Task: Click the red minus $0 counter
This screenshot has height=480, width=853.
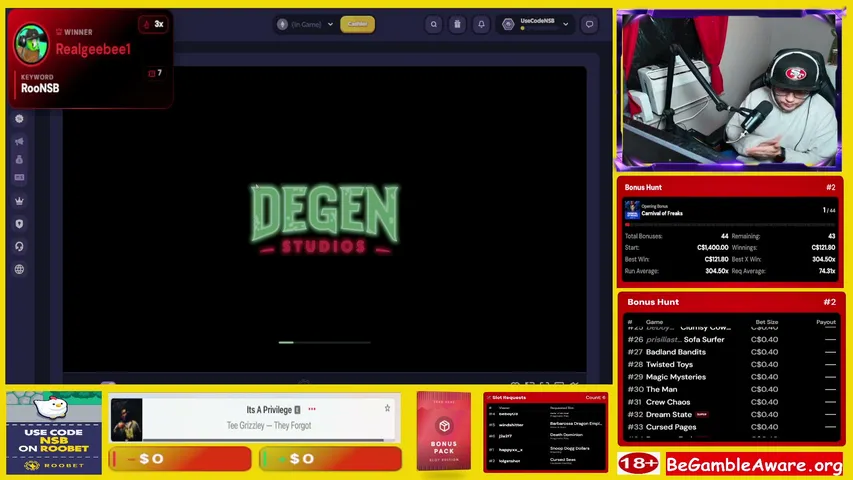Action: 180,459
